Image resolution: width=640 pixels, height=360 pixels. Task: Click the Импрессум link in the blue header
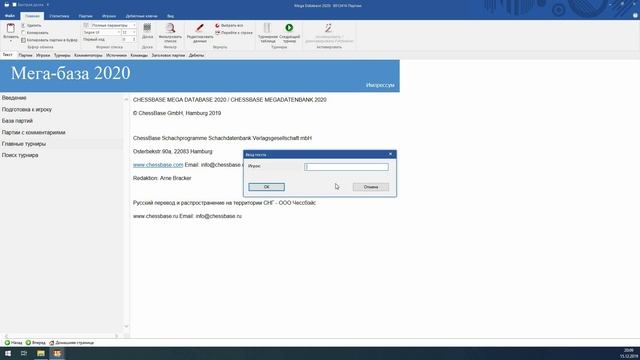tap(380, 85)
